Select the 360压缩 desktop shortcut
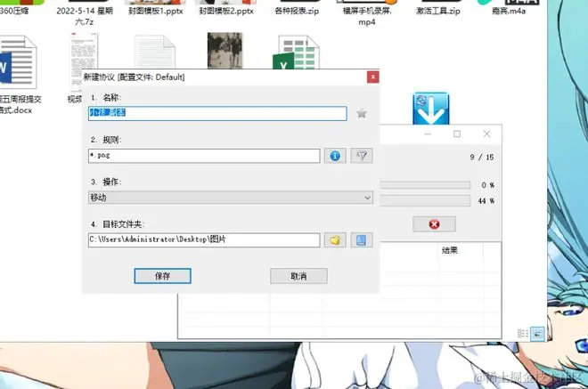 14,11
